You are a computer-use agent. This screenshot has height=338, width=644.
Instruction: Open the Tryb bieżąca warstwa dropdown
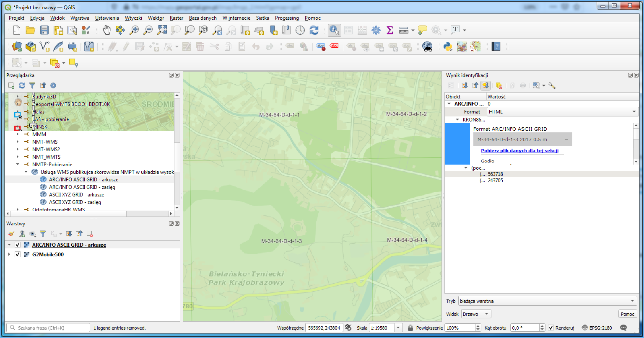(548, 301)
